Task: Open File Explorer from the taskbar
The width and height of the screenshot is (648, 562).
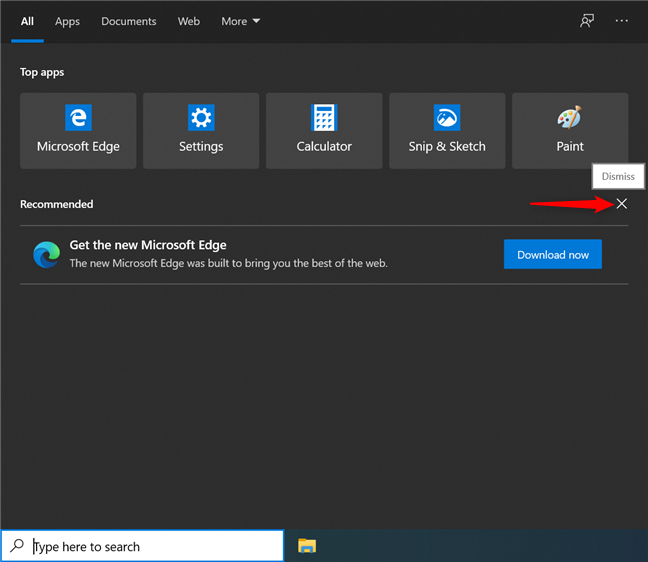Action: (307, 545)
